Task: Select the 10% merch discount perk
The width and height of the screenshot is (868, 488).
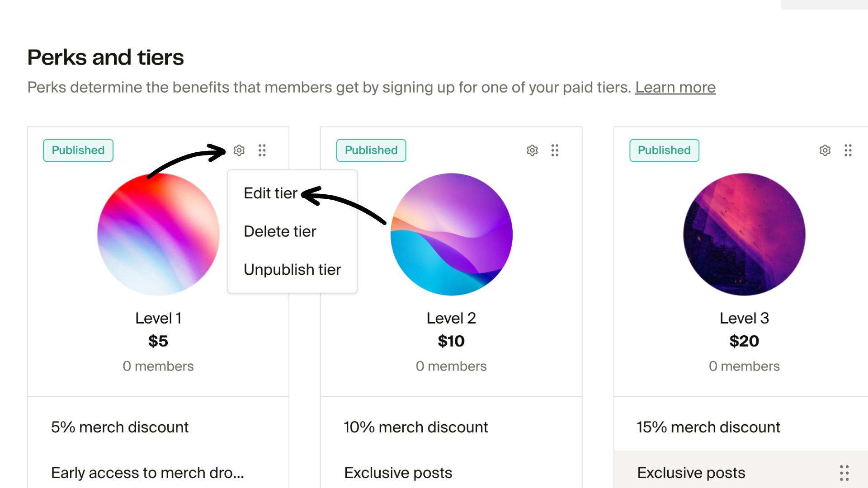Action: (x=415, y=427)
